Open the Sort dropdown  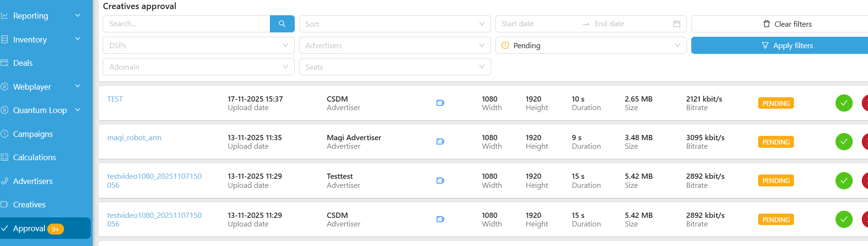(x=395, y=24)
